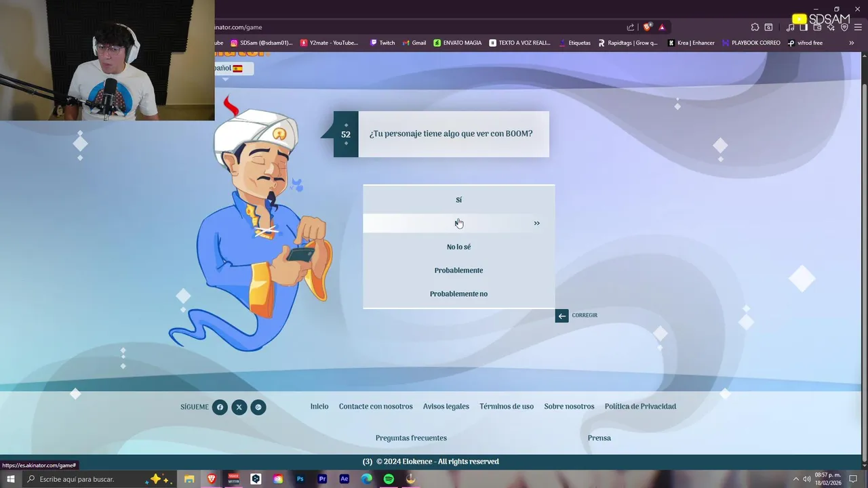This screenshot has height=488, width=868.
Task: Open the Brave Shields lion icon
Action: click(648, 27)
